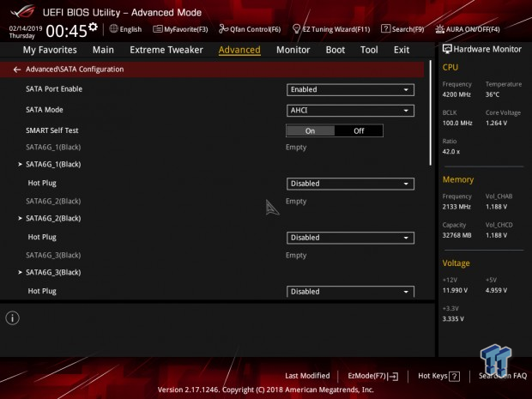Switch to Main tab
The width and height of the screenshot is (532, 399).
[103, 50]
